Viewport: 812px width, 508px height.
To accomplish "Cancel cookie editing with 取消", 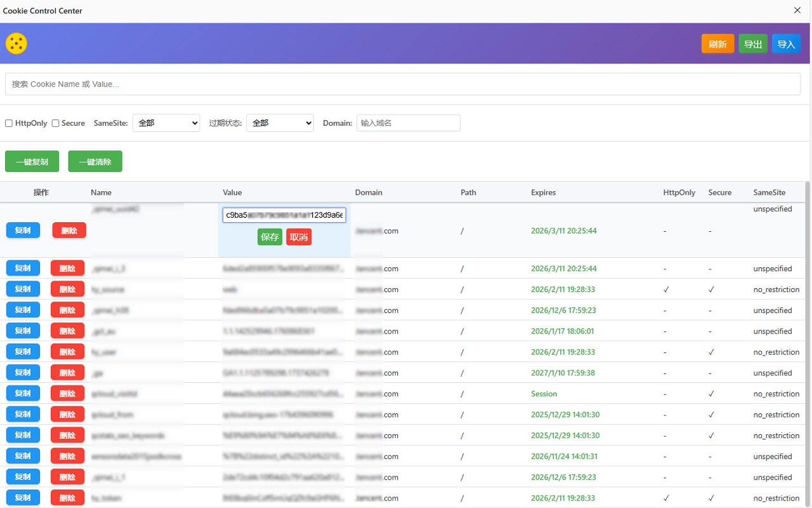I will (x=299, y=237).
